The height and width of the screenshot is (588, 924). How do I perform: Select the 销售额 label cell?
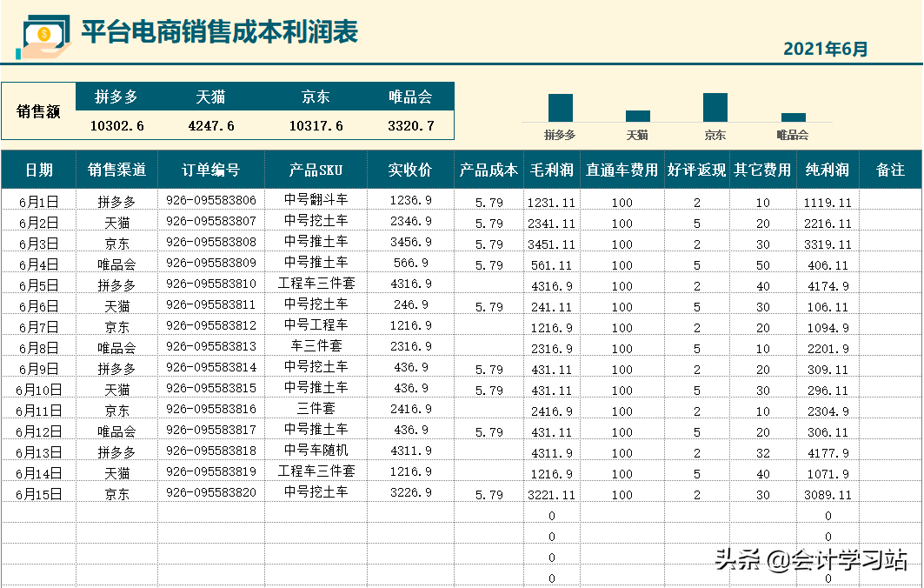(38, 111)
